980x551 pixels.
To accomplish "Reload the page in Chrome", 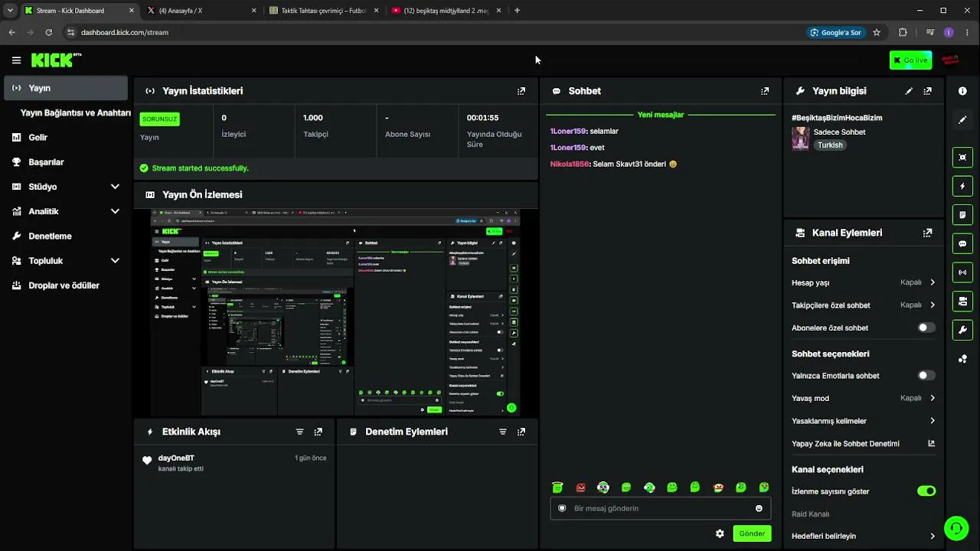I will pos(48,32).
